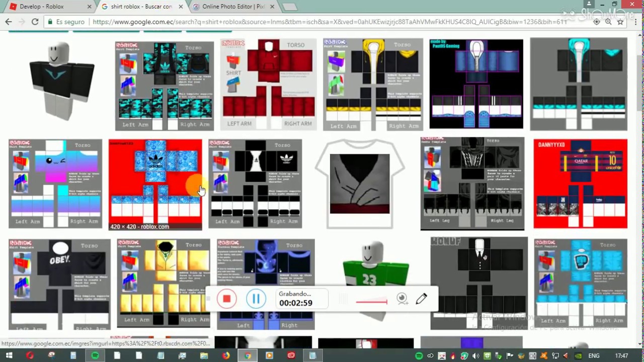The image size is (644, 362).
Task: Open the gray and cyan hoodie template
Action: click(579, 84)
